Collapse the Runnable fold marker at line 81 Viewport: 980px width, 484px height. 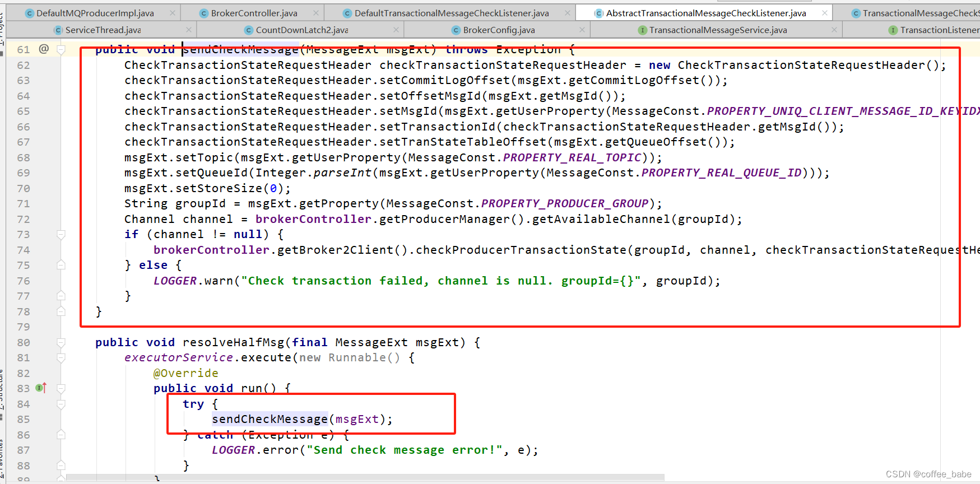61,358
